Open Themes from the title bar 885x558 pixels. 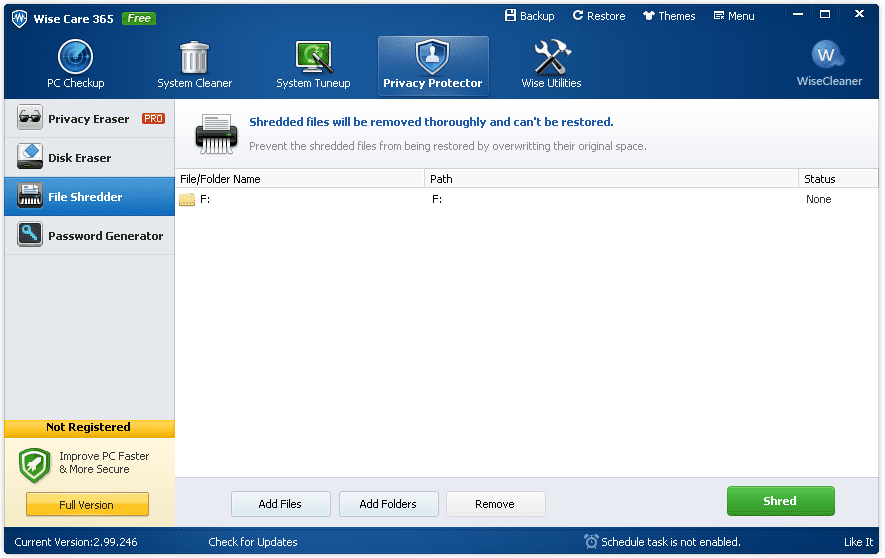[669, 16]
